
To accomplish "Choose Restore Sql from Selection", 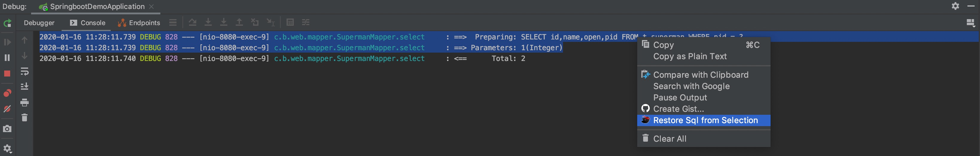I will click(705, 120).
